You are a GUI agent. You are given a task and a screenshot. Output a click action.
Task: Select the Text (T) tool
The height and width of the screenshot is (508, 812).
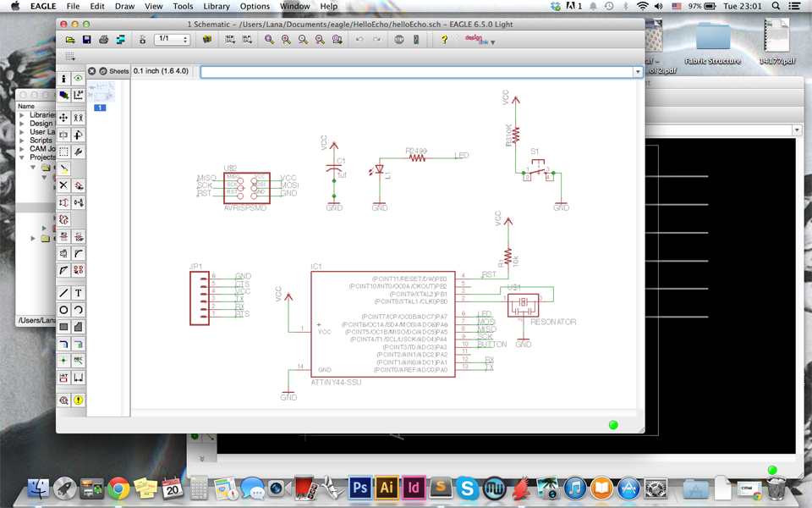(x=78, y=293)
